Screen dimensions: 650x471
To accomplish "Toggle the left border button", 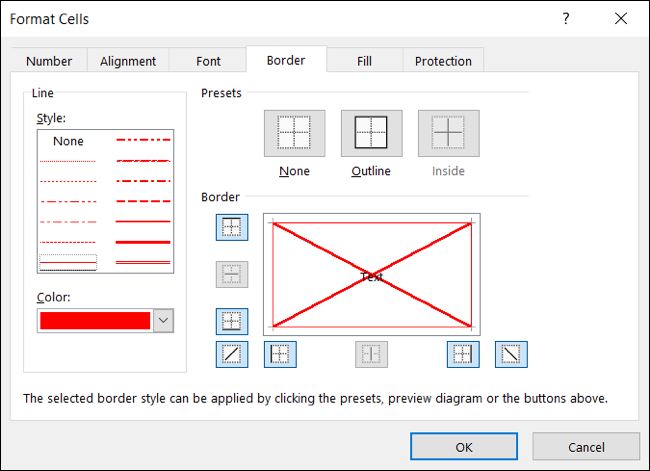I will (x=280, y=354).
